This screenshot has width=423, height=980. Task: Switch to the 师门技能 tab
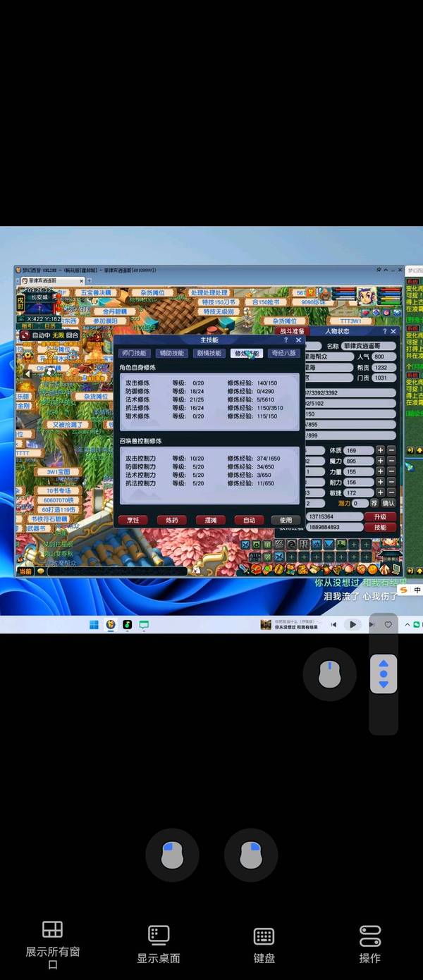click(134, 353)
